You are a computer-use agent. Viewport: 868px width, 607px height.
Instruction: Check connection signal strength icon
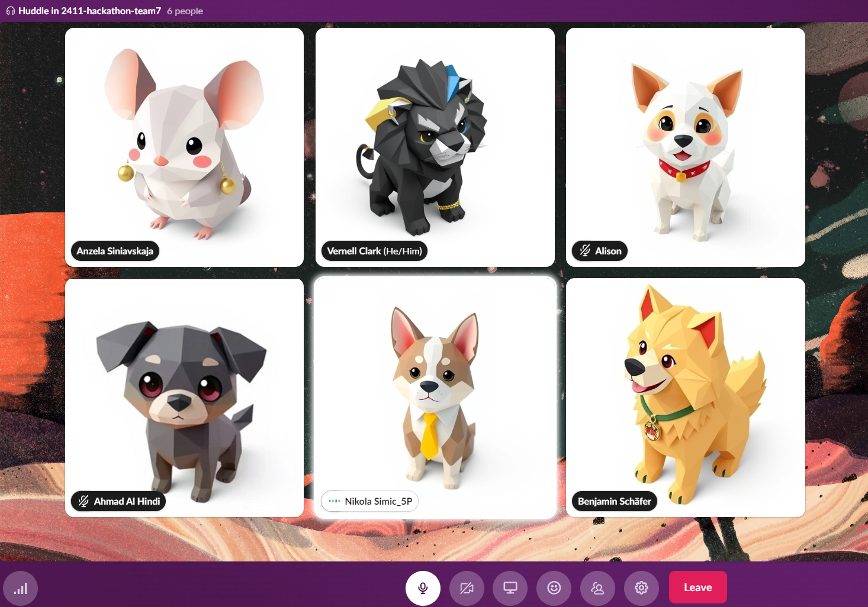click(21, 589)
